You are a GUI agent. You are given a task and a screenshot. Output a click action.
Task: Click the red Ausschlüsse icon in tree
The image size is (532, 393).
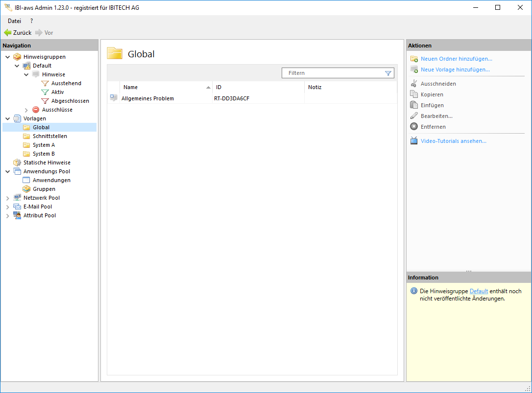coord(36,110)
